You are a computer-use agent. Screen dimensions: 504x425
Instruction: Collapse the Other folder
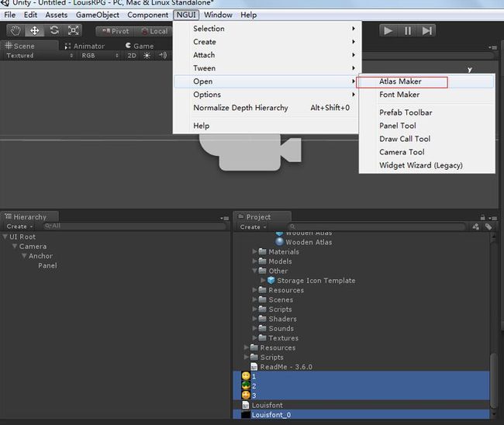click(254, 271)
